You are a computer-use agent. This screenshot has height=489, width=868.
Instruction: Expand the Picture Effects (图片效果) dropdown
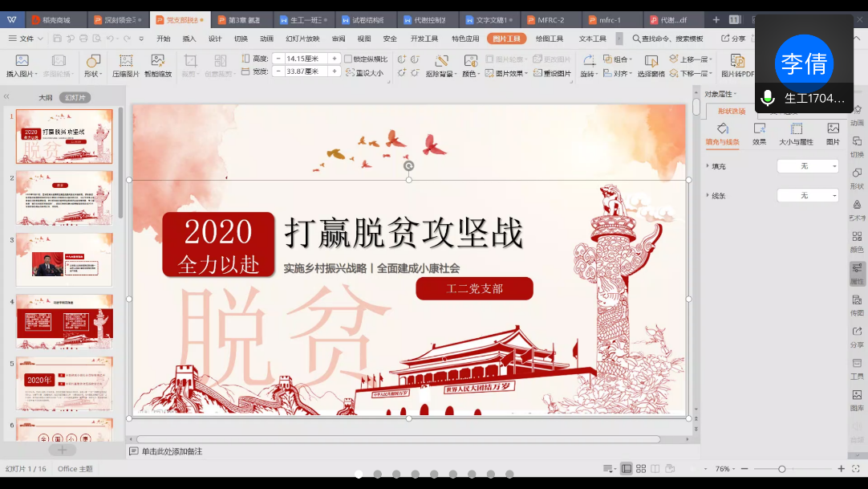(509, 73)
